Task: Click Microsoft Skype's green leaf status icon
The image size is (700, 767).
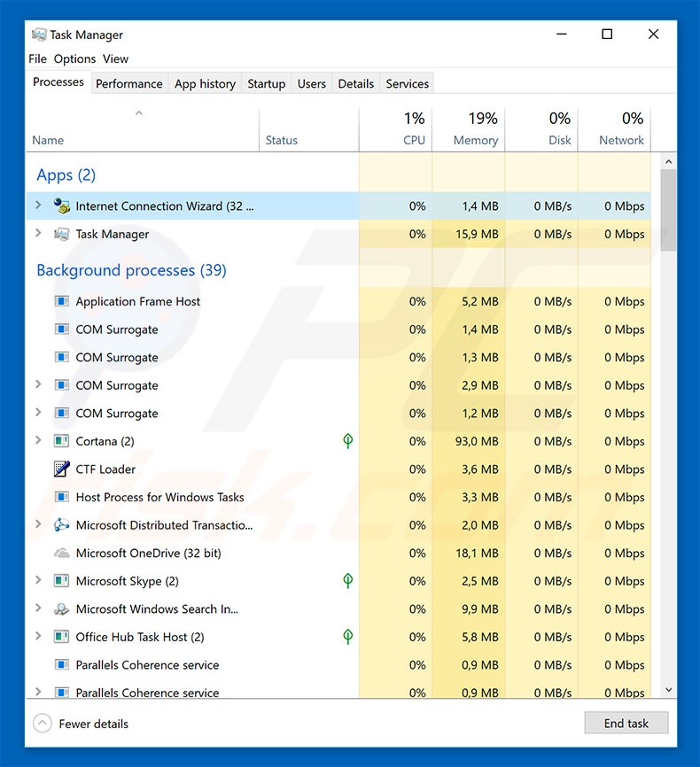Action: (348, 581)
